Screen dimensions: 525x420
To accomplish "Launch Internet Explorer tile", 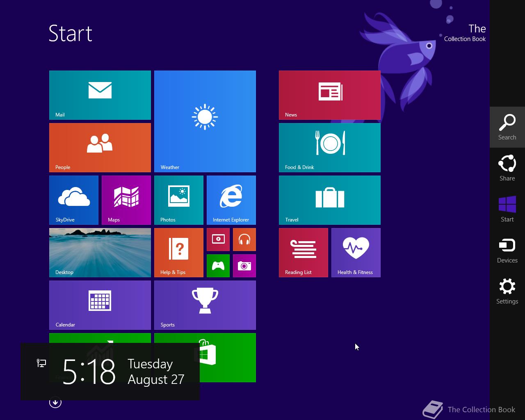I will [x=231, y=200].
